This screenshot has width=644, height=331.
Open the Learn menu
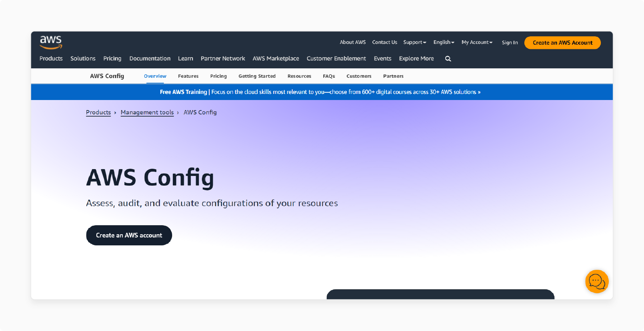point(185,59)
